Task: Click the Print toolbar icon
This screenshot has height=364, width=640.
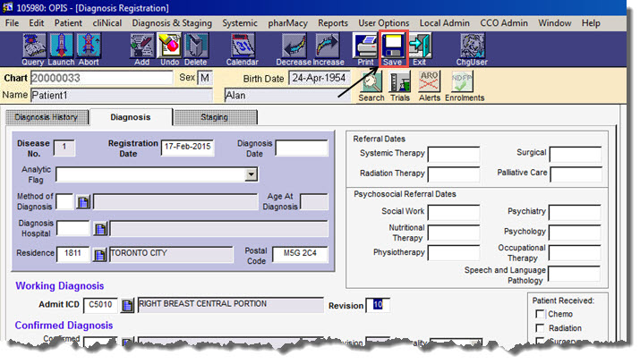Action: (365, 48)
